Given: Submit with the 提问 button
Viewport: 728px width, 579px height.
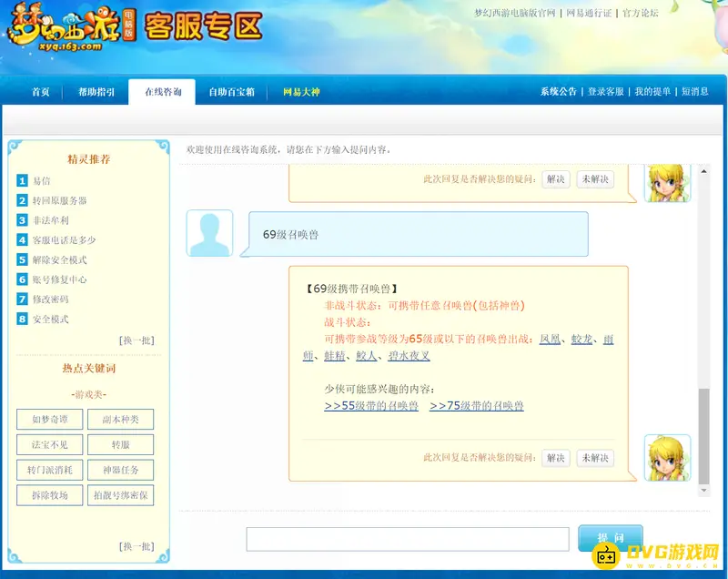Looking at the screenshot, I should (x=610, y=538).
